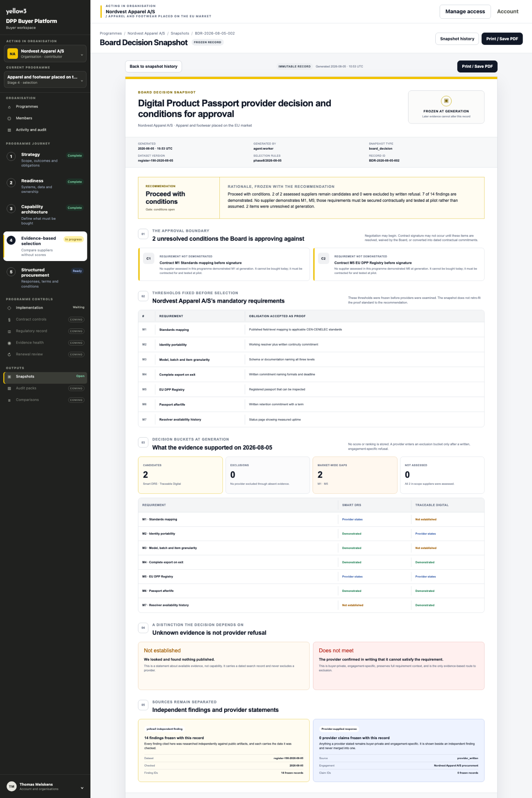
Task: Click the yellow3 logo
Action: [16, 11]
